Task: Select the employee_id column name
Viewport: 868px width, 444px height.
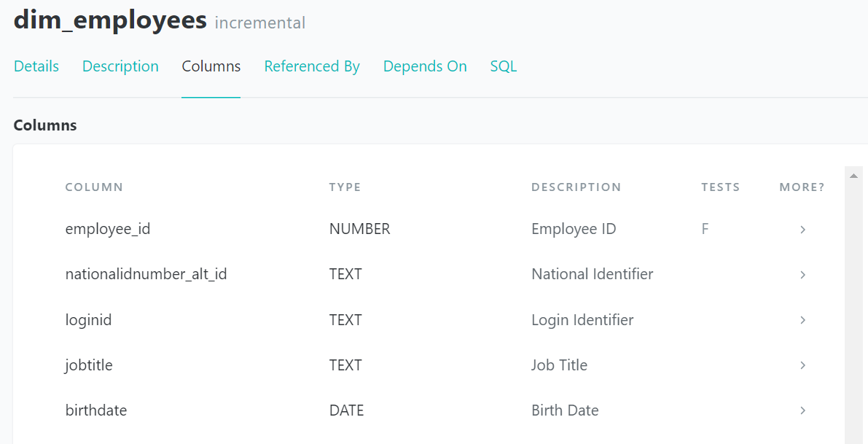Action: point(108,229)
